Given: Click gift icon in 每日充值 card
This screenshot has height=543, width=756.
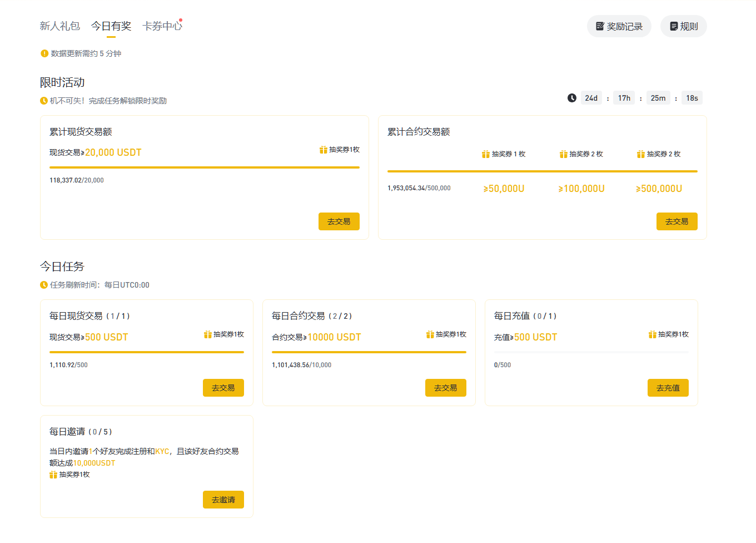Looking at the screenshot, I should click(653, 334).
